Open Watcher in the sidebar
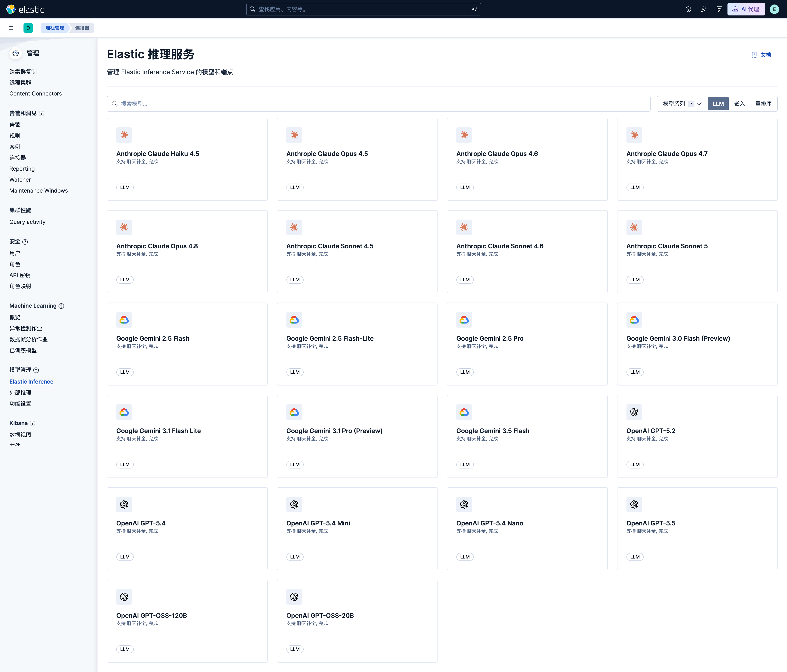 20,180
